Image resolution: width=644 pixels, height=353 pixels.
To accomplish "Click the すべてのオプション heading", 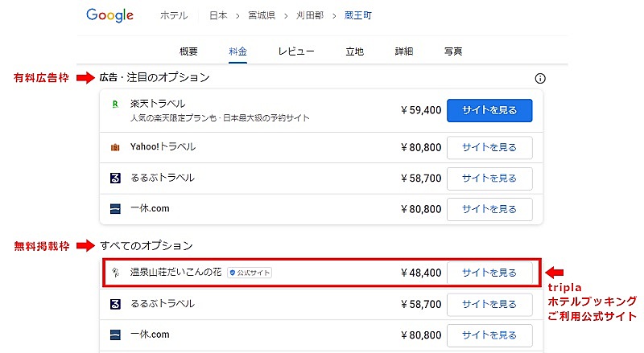I will [x=147, y=245].
